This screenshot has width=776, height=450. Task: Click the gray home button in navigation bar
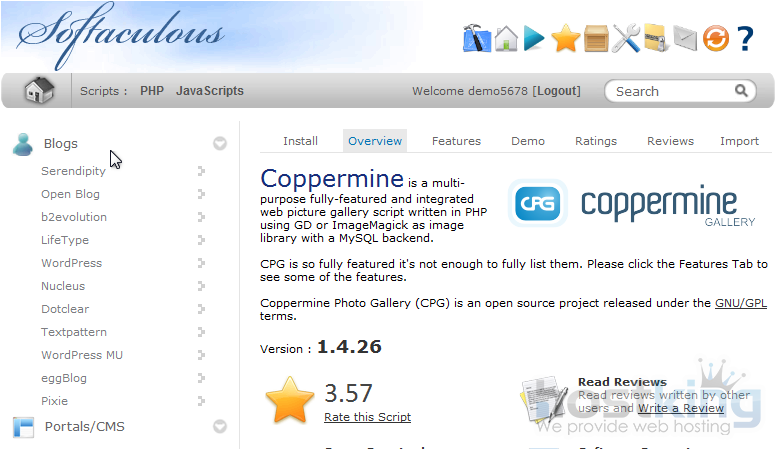click(x=39, y=91)
